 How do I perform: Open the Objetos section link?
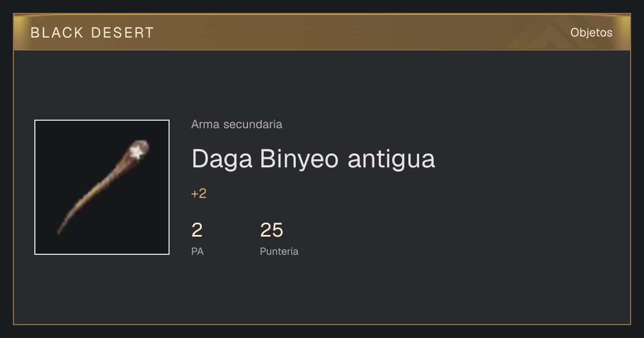[591, 33]
